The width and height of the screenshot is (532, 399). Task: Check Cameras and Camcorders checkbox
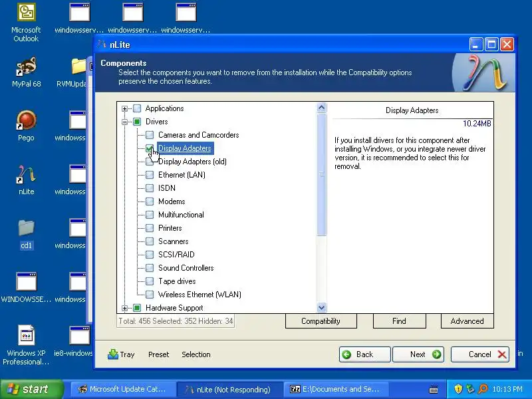click(150, 135)
